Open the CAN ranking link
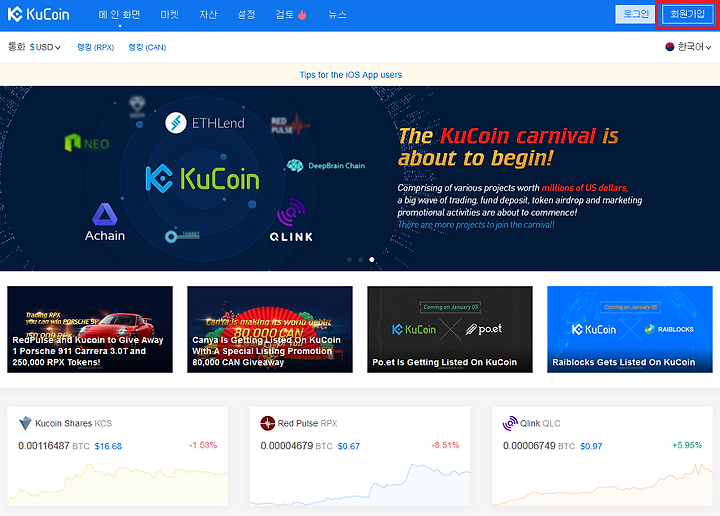The height and width of the screenshot is (516, 720). coord(147,47)
